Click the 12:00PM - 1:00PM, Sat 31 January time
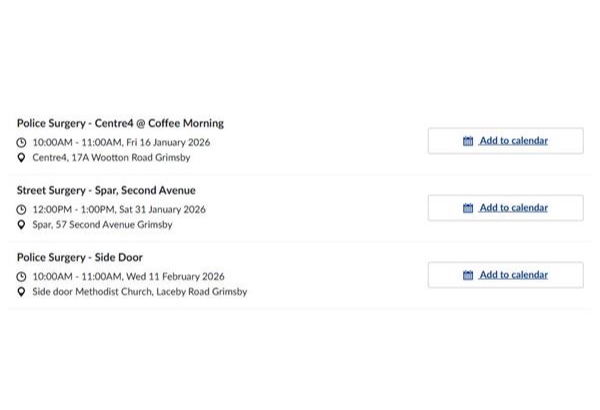This screenshot has height=410, width=600. pos(118,210)
